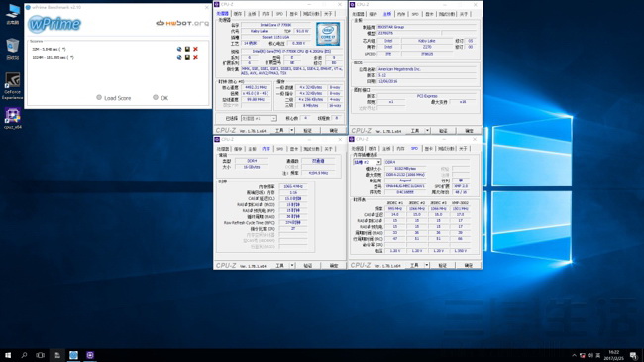Delete the 32M score using red X
644x362 pixels.
pos(195,49)
